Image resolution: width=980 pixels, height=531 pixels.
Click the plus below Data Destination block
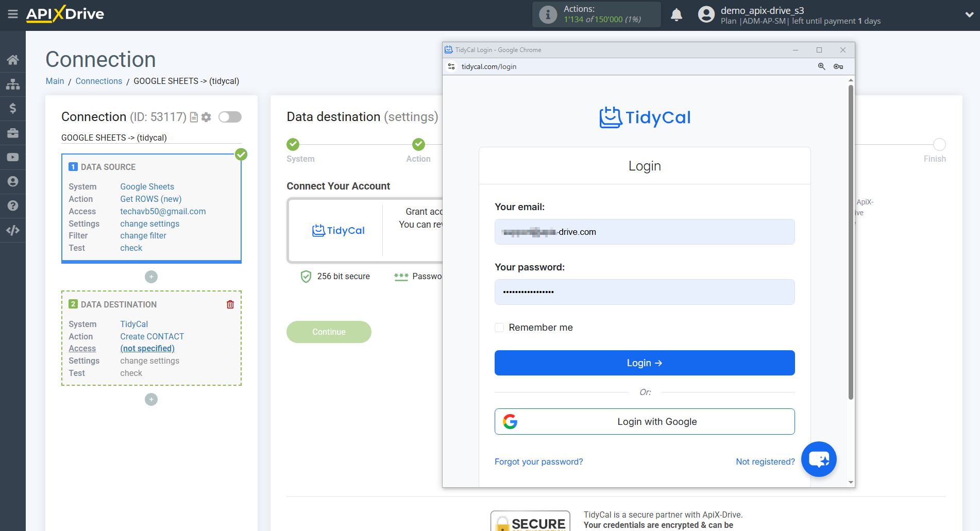coord(151,399)
